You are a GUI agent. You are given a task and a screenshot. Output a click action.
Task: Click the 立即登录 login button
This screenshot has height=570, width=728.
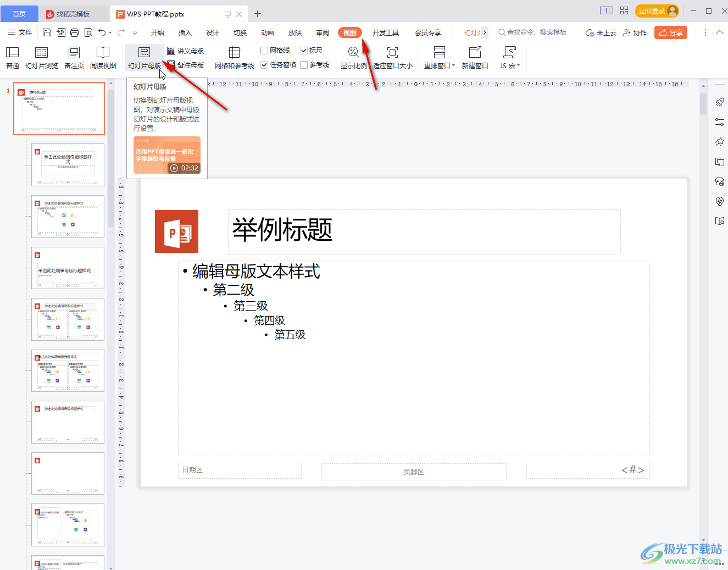pyautogui.click(x=657, y=10)
